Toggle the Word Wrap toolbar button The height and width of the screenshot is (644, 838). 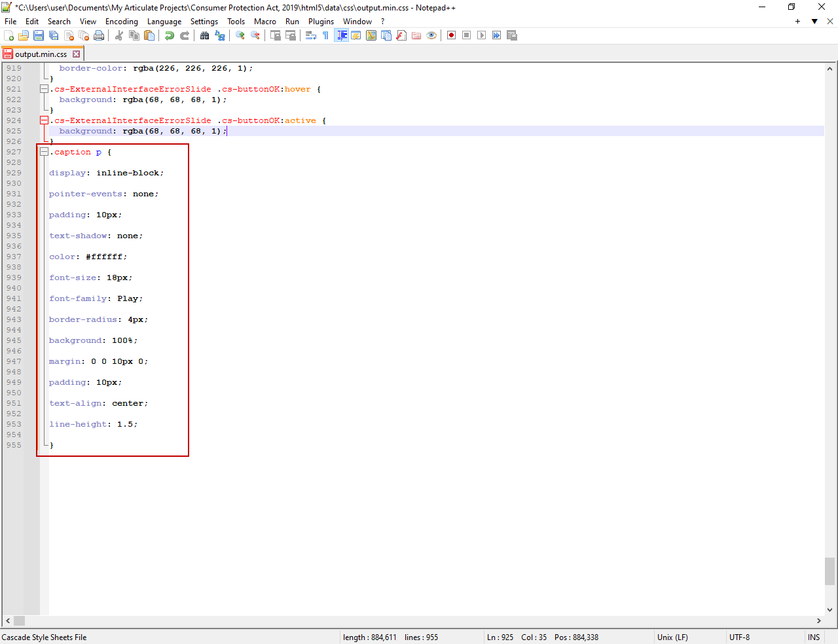pos(311,35)
